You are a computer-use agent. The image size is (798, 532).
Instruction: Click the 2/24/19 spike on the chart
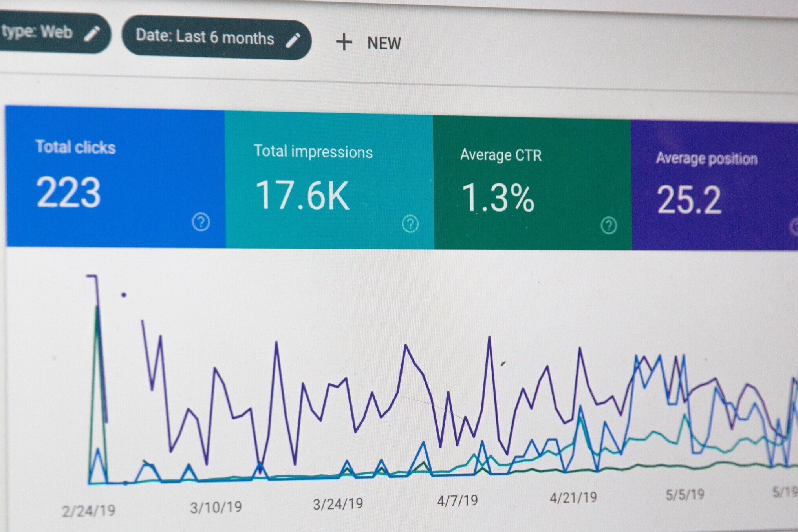pyautogui.click(x=96, y=314)
